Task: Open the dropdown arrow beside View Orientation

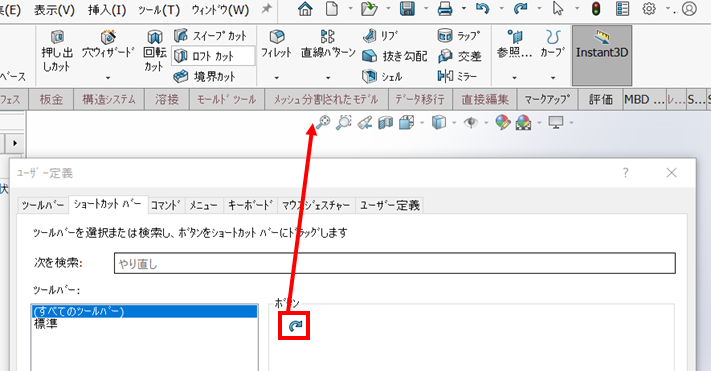Action: pos(422,122)
